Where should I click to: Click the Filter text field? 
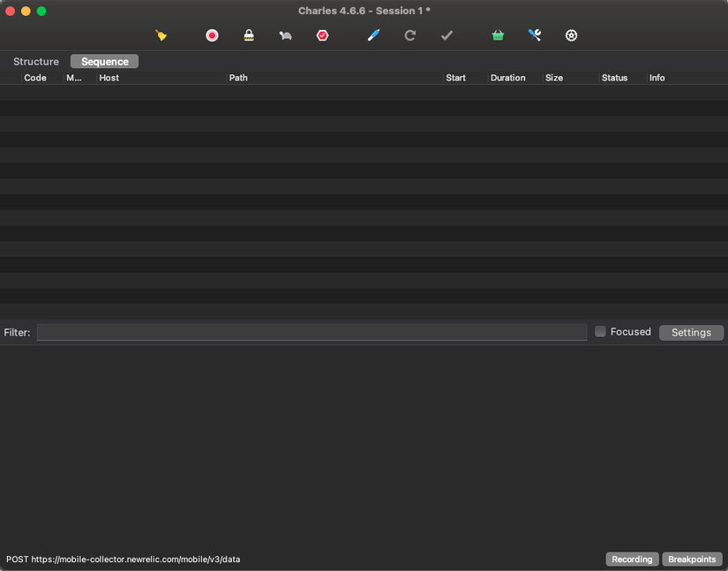coord(311,332)
